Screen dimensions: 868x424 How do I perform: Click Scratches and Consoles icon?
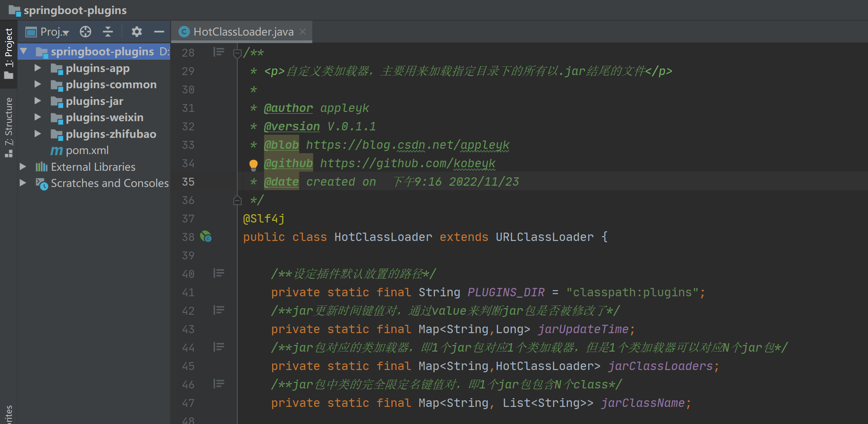coord(42,183)
